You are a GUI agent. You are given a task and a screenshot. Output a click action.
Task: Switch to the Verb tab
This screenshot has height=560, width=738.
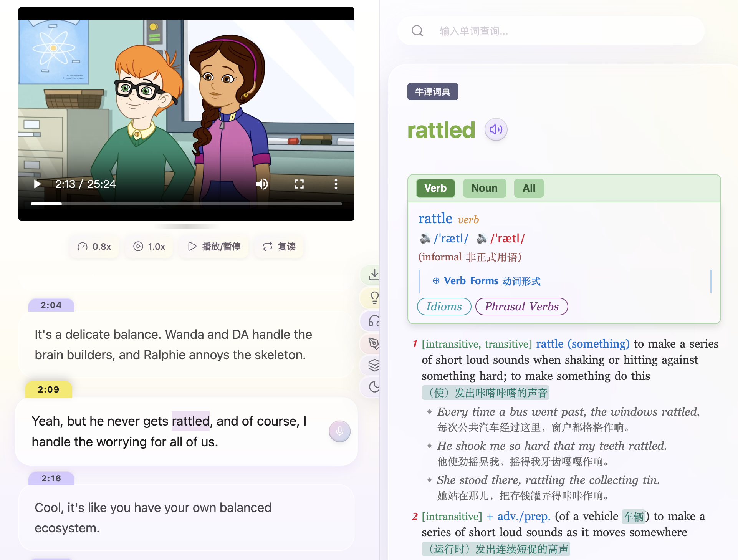435,188
